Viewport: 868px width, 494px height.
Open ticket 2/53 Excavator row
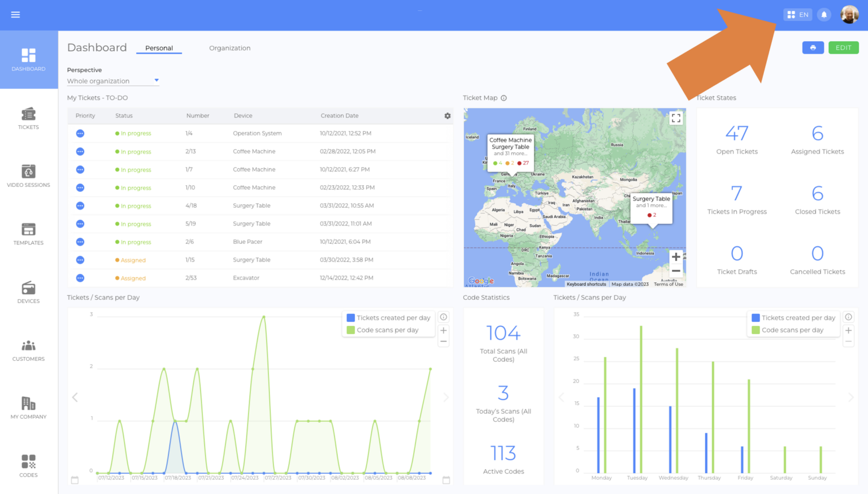click(x=260, y=278)
